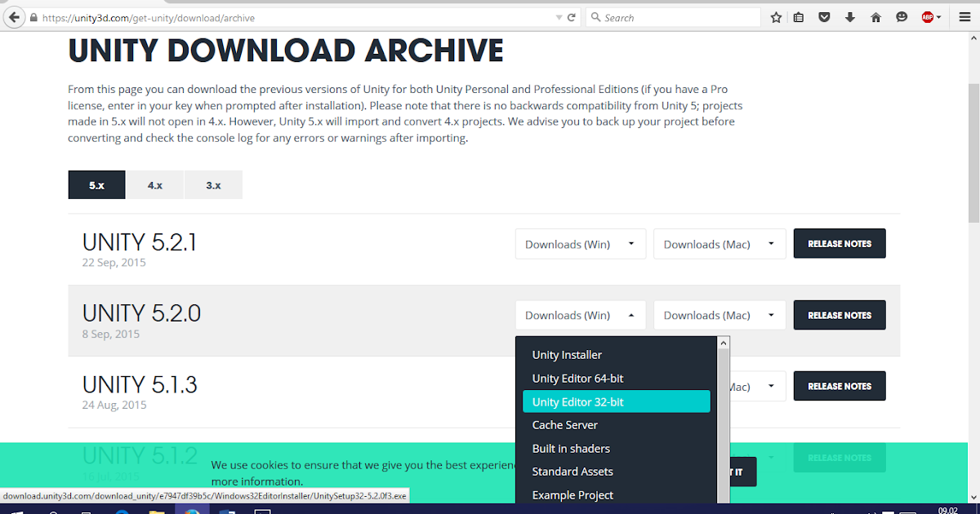
Task: Click the 22 Sep, 2015 date
Action: 114,263
